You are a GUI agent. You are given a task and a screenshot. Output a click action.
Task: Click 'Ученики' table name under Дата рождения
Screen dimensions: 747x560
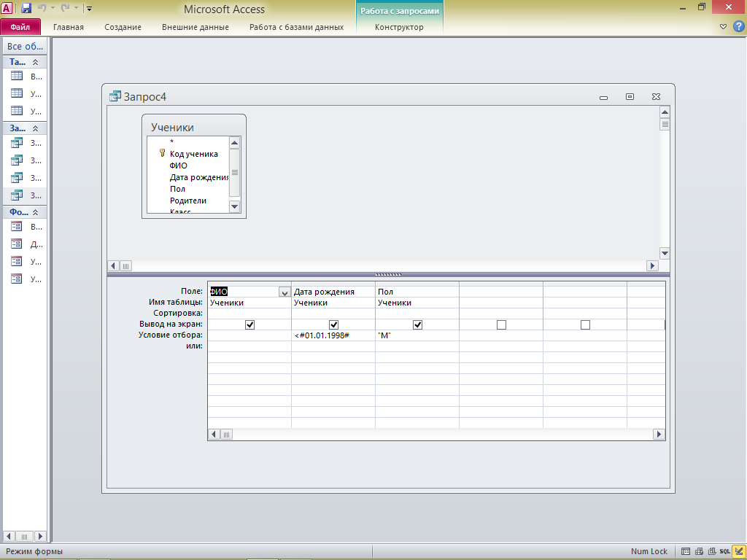(x=311, y=303)
